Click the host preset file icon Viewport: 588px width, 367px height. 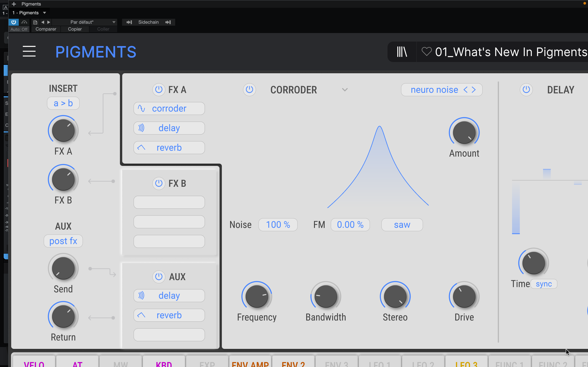click(x=35, y=22)
